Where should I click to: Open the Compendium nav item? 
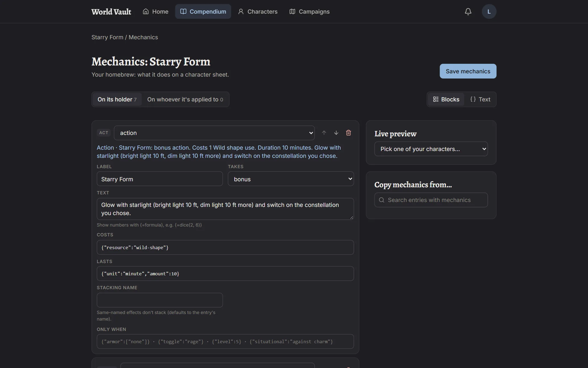point(203,11)
